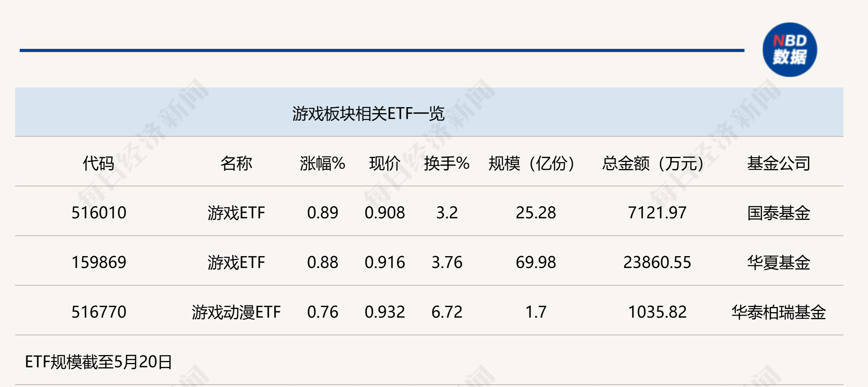Click the NBD 数据 logo icon
The width and height of the screenshot is (868, 387).
(790, 50)
